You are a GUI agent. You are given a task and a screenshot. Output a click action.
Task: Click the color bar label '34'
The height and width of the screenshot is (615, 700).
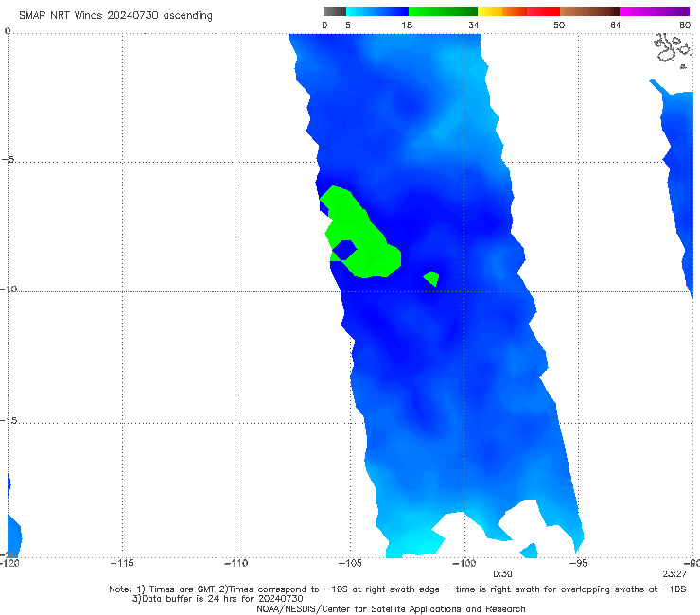pos(474,25)
